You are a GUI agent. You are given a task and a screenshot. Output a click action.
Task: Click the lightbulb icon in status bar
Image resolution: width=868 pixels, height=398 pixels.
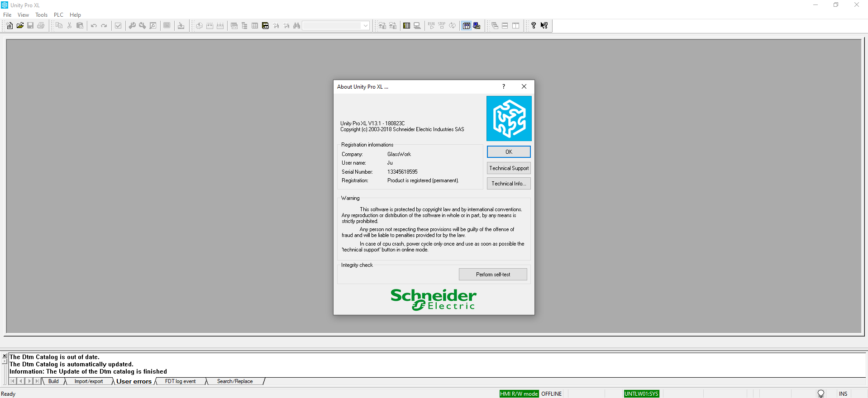click(x=821, y=394)
